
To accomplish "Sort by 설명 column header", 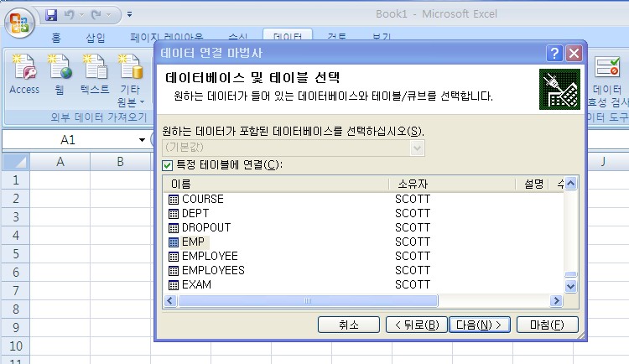I will click(x=533, y=184).
